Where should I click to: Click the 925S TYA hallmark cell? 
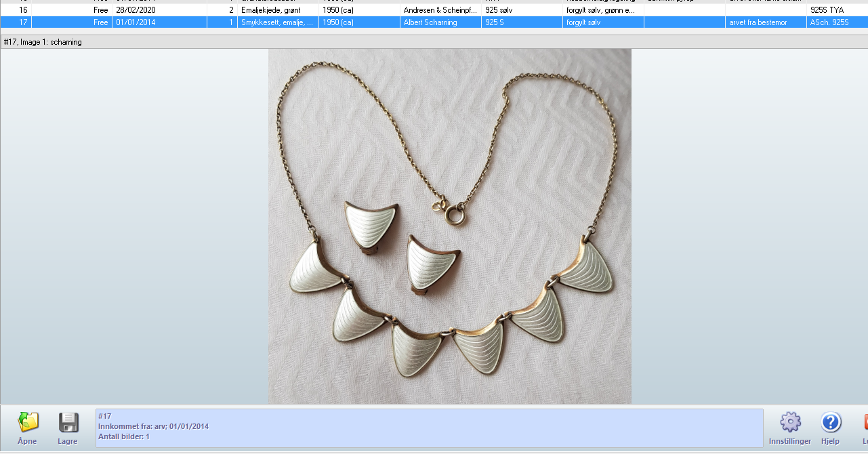pos(827,10)
